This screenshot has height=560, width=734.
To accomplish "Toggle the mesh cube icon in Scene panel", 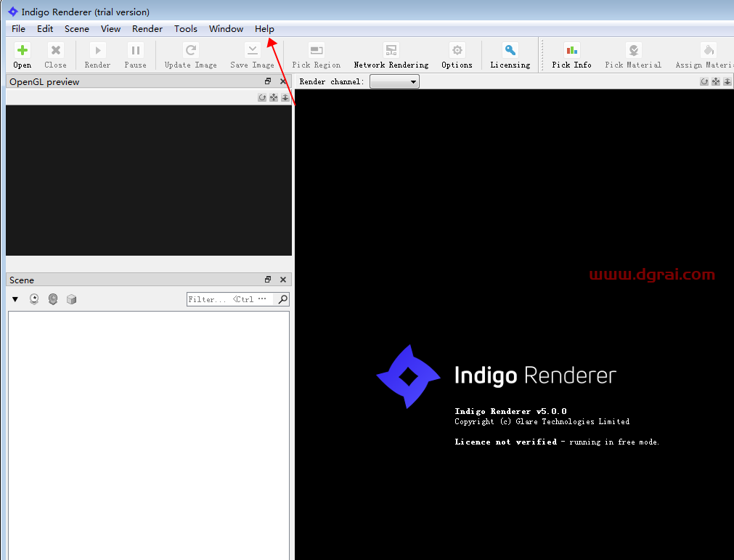I will 71,299.
